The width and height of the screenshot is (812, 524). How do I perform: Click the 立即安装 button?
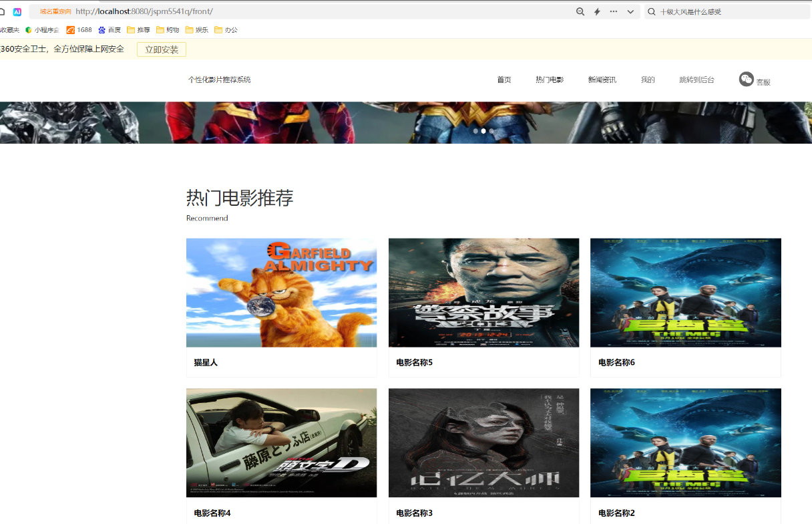(x=162, y=49)
